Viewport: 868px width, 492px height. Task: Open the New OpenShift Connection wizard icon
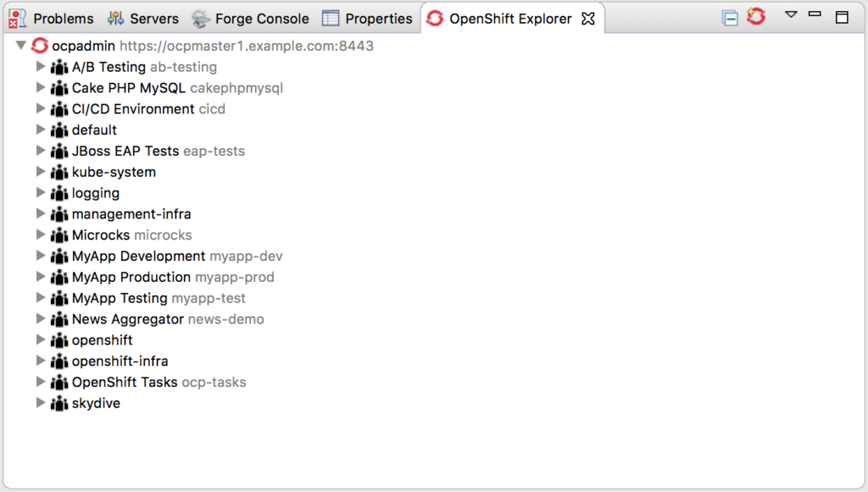754,16
